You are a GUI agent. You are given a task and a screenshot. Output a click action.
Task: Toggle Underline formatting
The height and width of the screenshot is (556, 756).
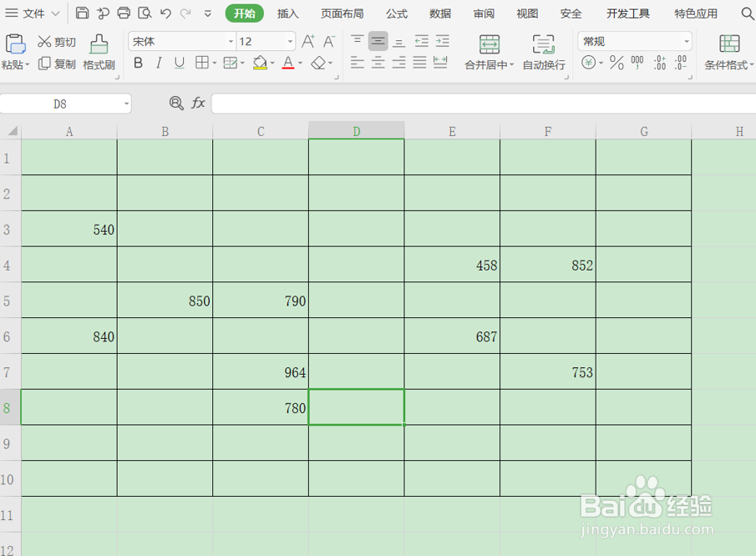pos(180,63)
